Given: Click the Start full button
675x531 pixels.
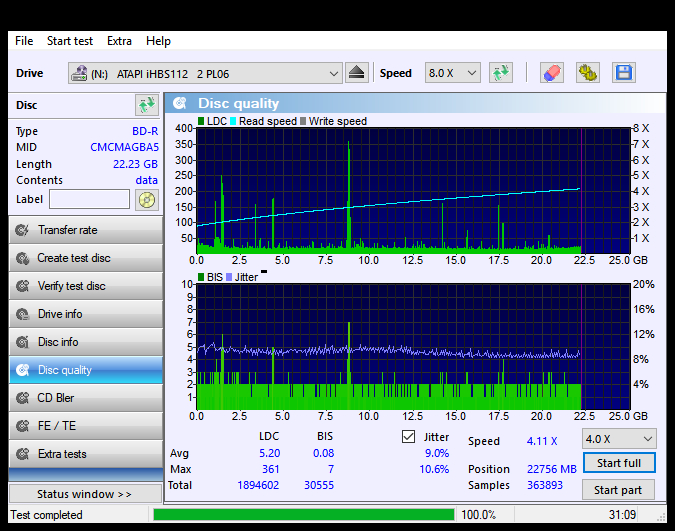Looking at the screenshot, I should coord(619,463).
